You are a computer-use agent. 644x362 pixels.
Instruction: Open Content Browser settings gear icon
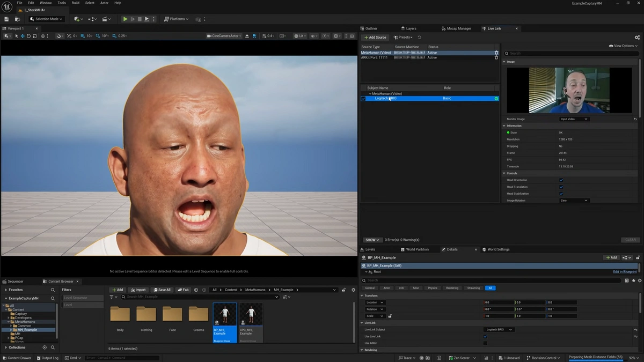coord(353,290)
